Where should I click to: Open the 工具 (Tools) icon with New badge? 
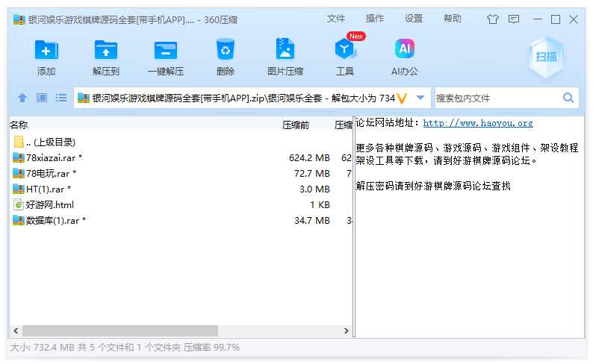pyautogui.click(x=344, y=48)
